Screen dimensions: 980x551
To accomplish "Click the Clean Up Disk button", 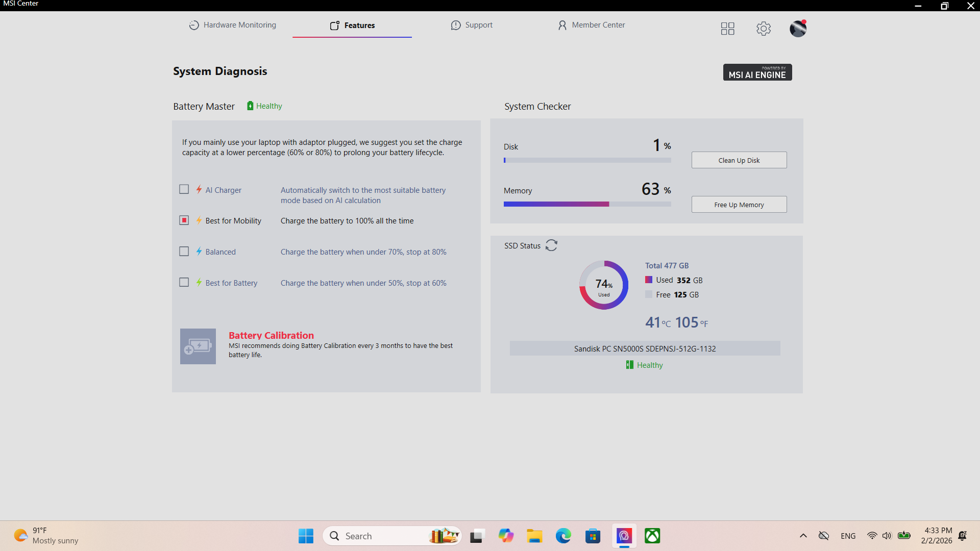I will [x=739, y=160].
